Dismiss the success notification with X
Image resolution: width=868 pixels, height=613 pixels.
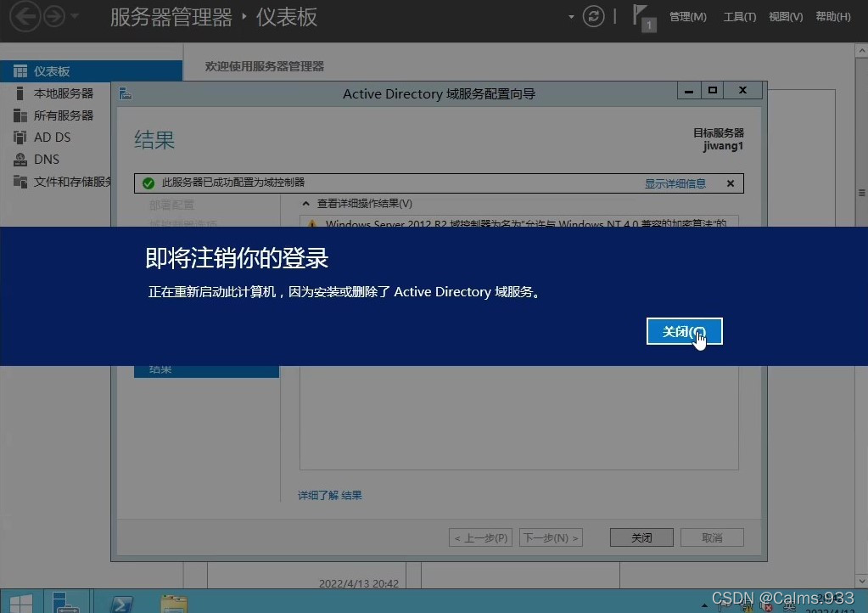pos(731,183)
